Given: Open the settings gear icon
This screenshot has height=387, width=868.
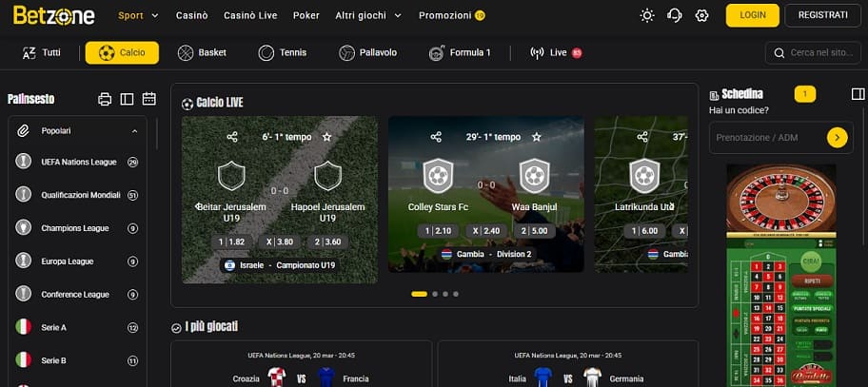Looking at the screenshot, I should click(701, 15).
